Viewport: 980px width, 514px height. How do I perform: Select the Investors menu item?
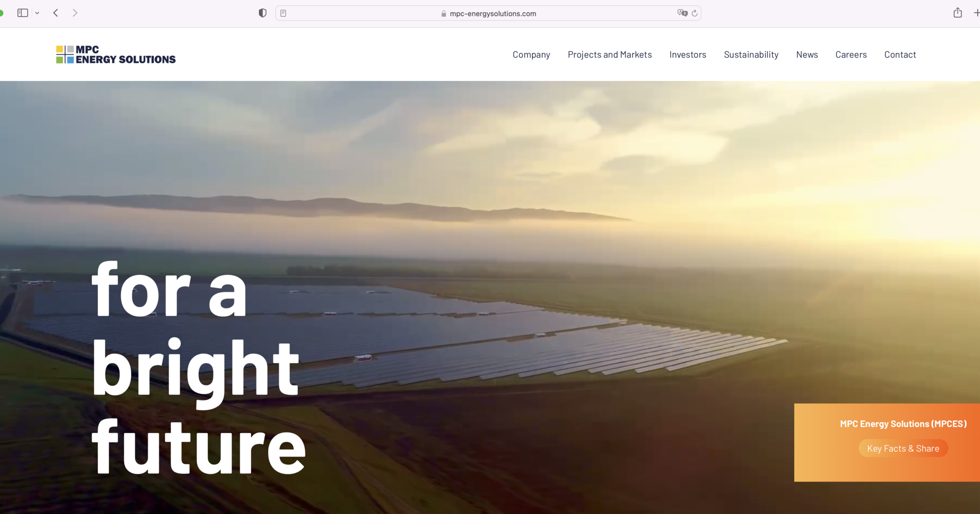click(687, 54)
